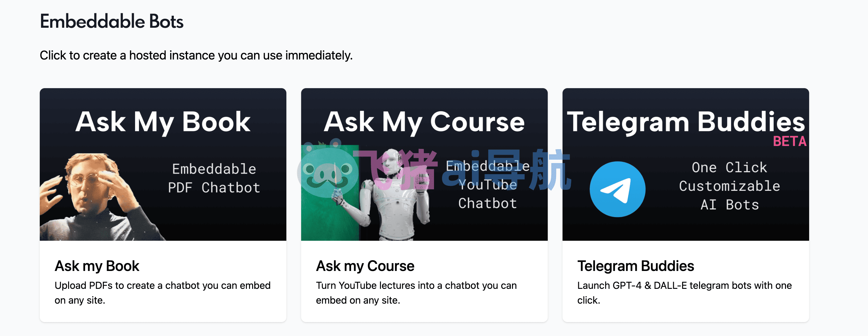
Task: Click the hosted instance subtitle text
Action: coord(196,55)
